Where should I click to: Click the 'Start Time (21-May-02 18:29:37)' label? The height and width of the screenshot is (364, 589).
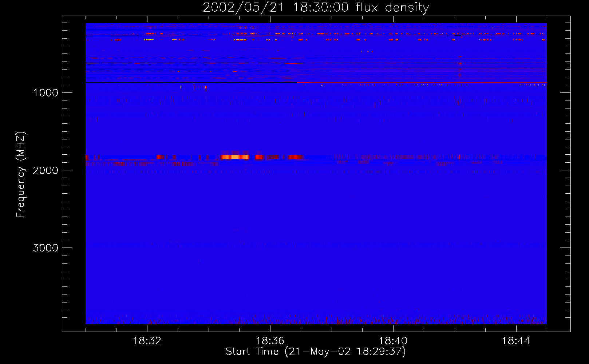[x=316, y=352]
